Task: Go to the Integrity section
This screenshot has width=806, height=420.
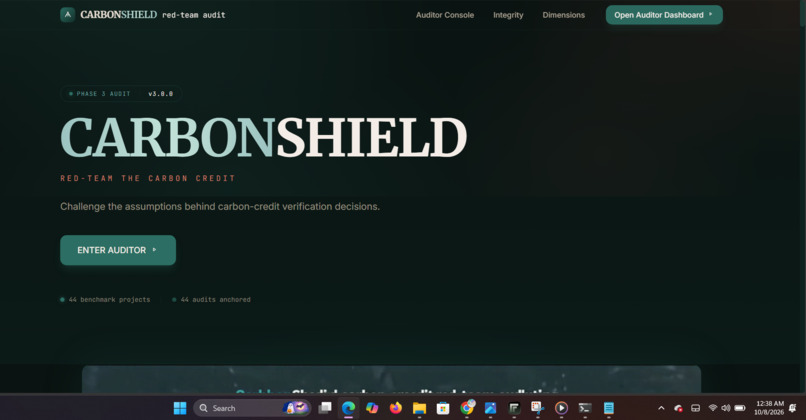Action: pyautogui.click(x=508, y=15)
